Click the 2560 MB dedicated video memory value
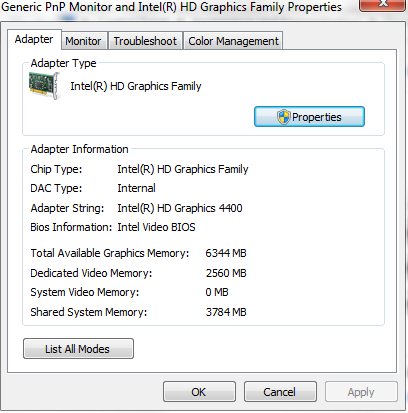 pos(226,273)
